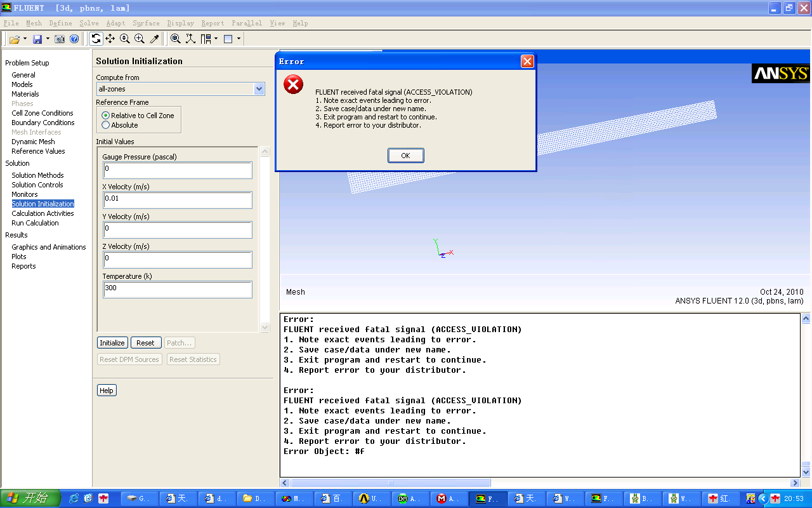The width and height of the screenshot is (812, 508).
Task: Click the orient-view axes icon
Action: pyautogui.click(x=190, y=39)
